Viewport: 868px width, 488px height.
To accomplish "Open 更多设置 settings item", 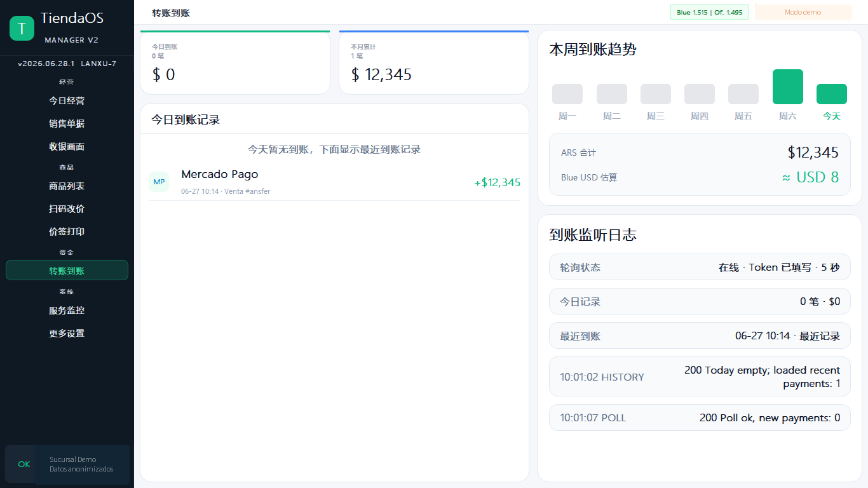I will pyautogui.click(x=67, y=333).
